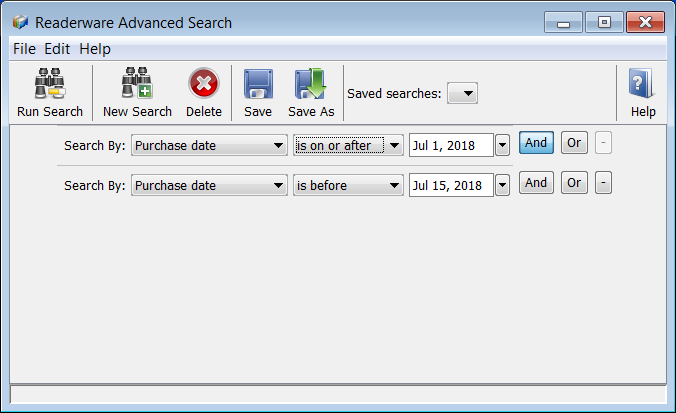The image size is (676, 413).
Task: Maximize the Readerware Advanced Search window
Action: (604, 22)
